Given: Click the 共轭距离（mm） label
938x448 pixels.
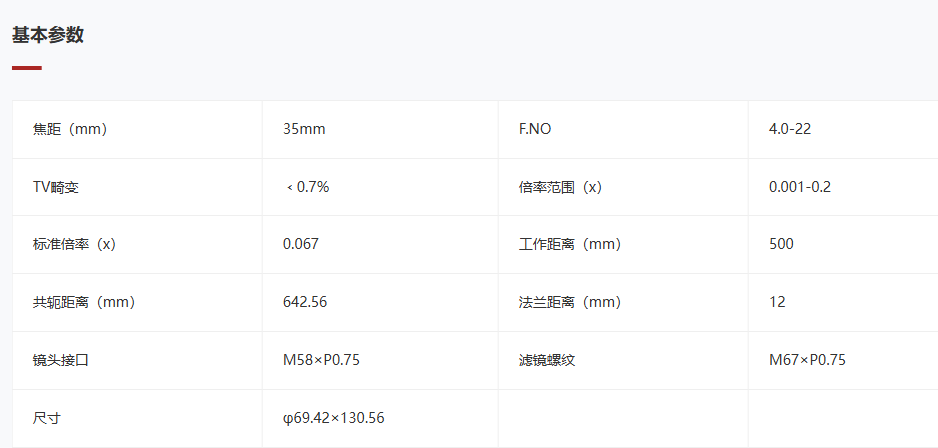Looking at the screenshot, I should point(84,302).
